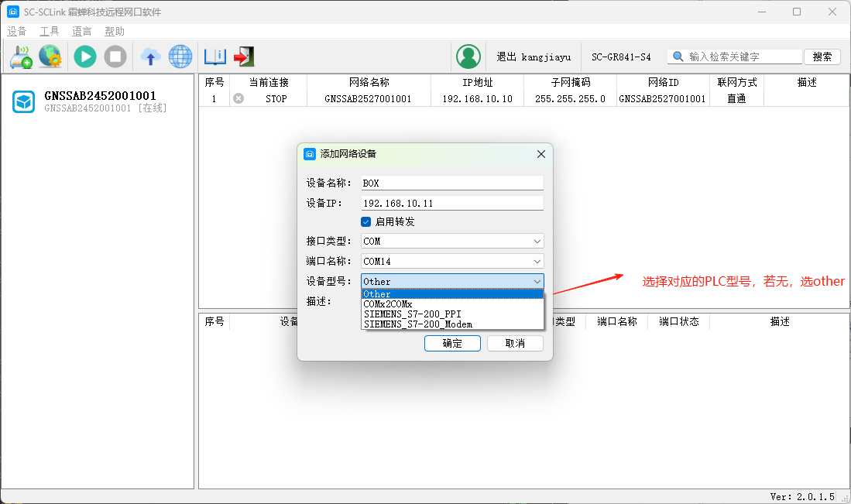Click the 255.255.255.0 cell
851x504 pixels.
(571, 99)
